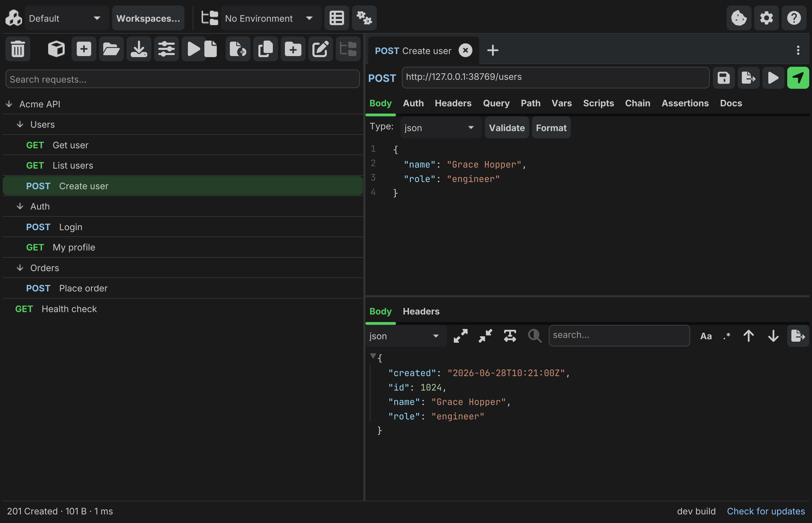Switch to request Auth tab
Screen dimensions: 812x523
coord(413,103)
